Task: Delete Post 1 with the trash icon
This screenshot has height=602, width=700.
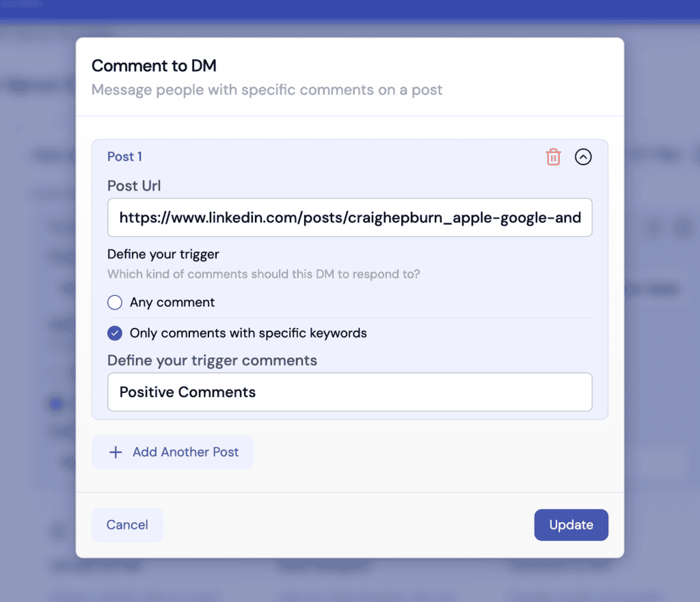Action: point(553,157)
